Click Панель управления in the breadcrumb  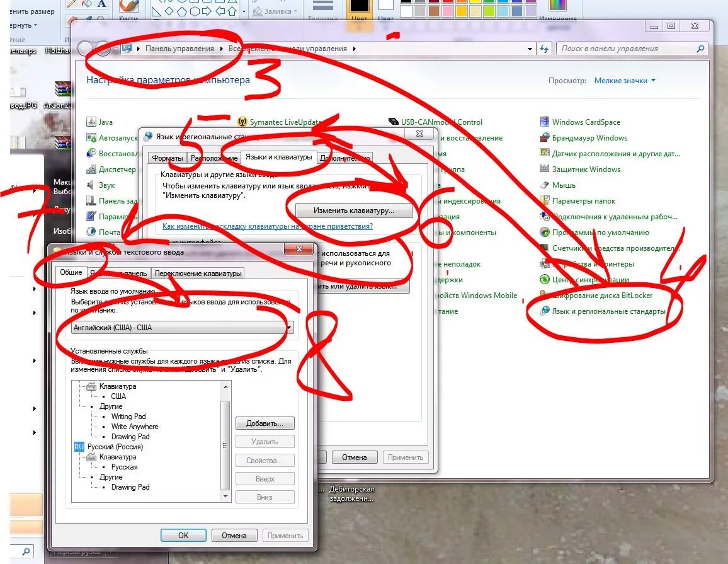[x=179, y=49]
